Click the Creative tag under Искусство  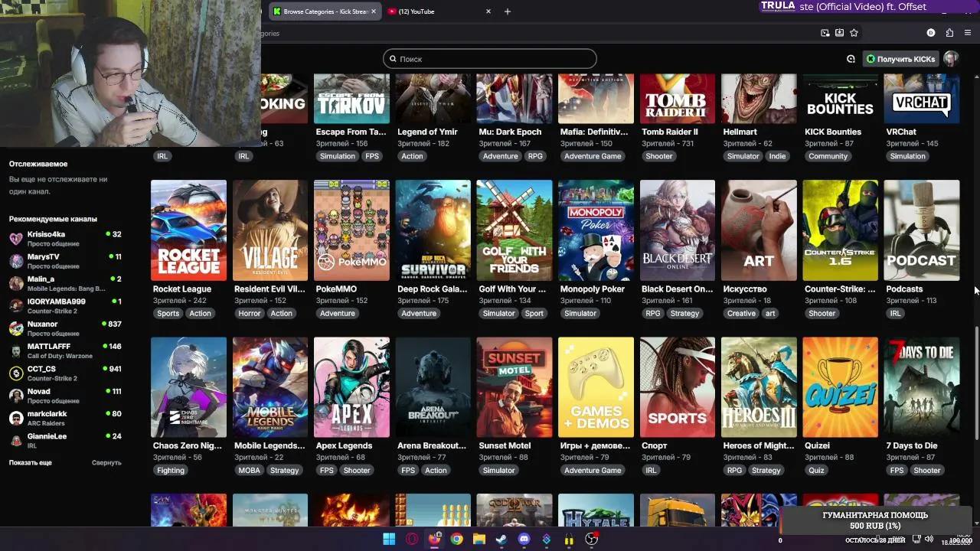click(741, 313)
